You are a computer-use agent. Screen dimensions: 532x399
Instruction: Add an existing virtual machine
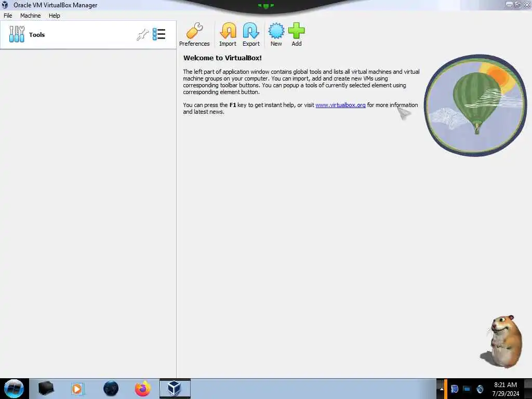(x=297, y=34)
